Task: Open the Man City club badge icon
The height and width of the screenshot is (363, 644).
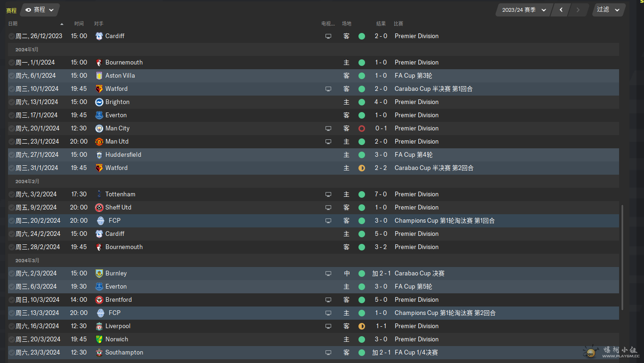Action: [x=99, y=128]
